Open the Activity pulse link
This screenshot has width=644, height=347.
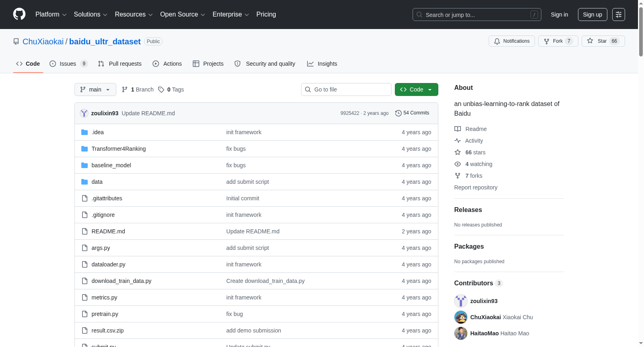coord(469,141)
